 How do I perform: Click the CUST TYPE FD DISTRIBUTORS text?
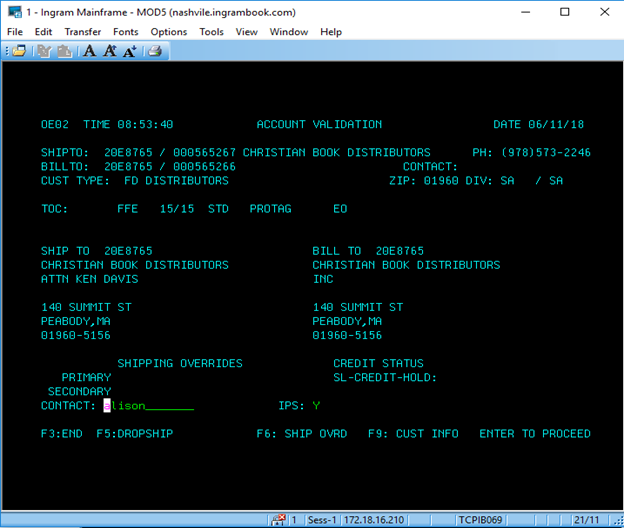click(x=135, y=181)
